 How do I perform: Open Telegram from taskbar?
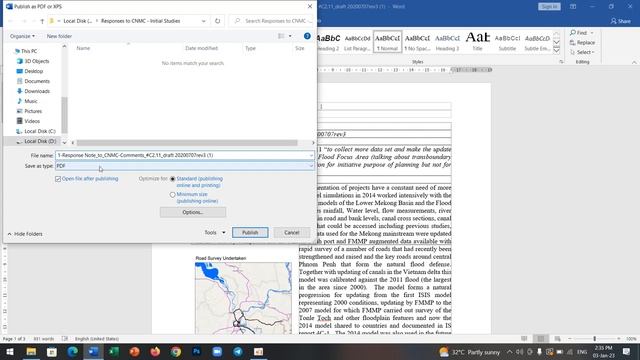point(238,351)
